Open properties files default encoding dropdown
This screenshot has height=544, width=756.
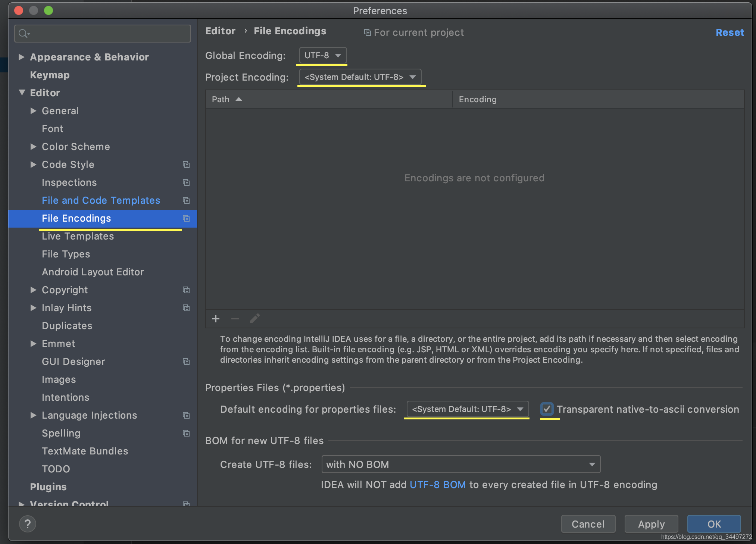(x=467, y=409)
